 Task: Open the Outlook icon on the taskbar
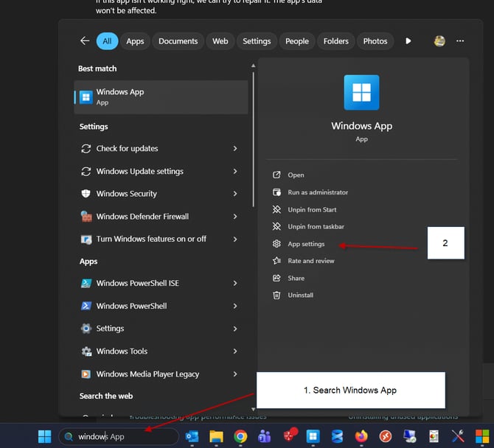(x=192, y=436)
